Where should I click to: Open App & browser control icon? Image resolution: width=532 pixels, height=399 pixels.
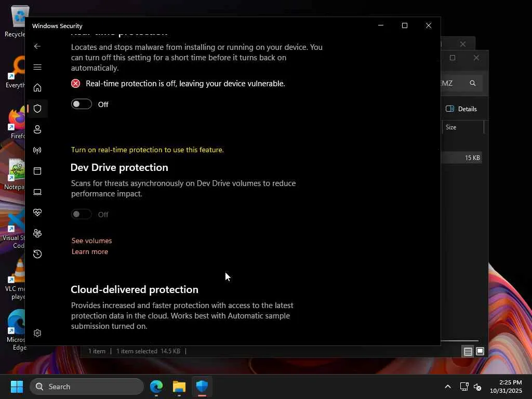(x=37, y=170)
